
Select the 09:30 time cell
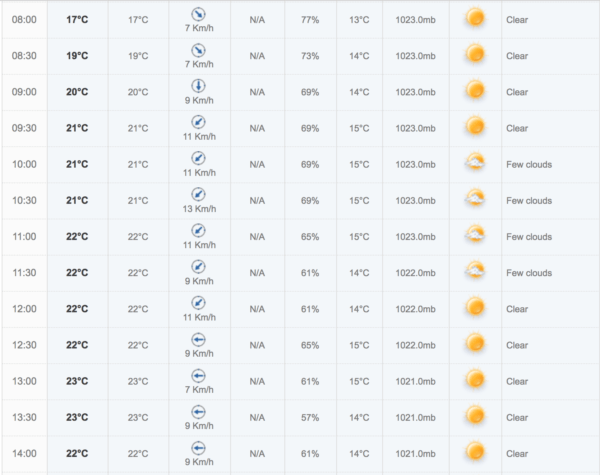click(24, 128)
